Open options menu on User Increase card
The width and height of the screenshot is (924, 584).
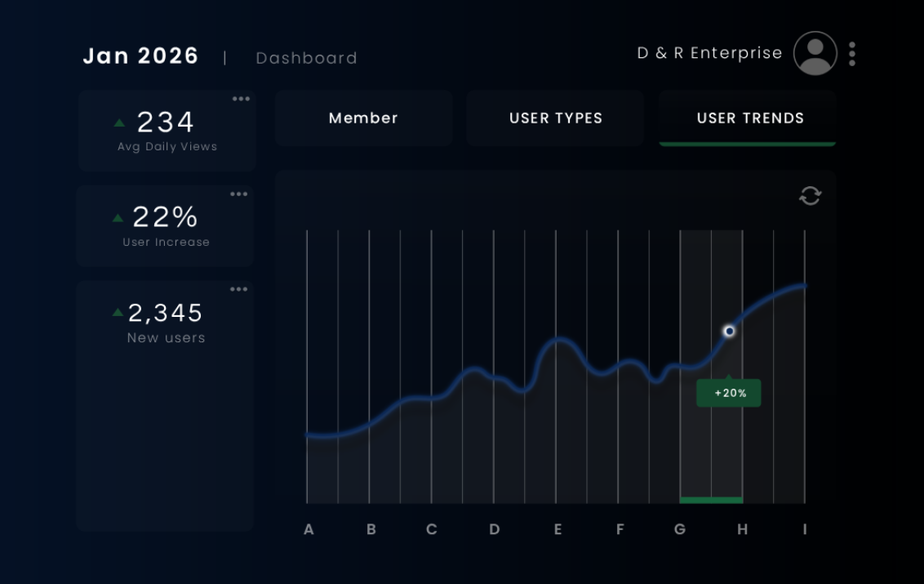(238, 194)
